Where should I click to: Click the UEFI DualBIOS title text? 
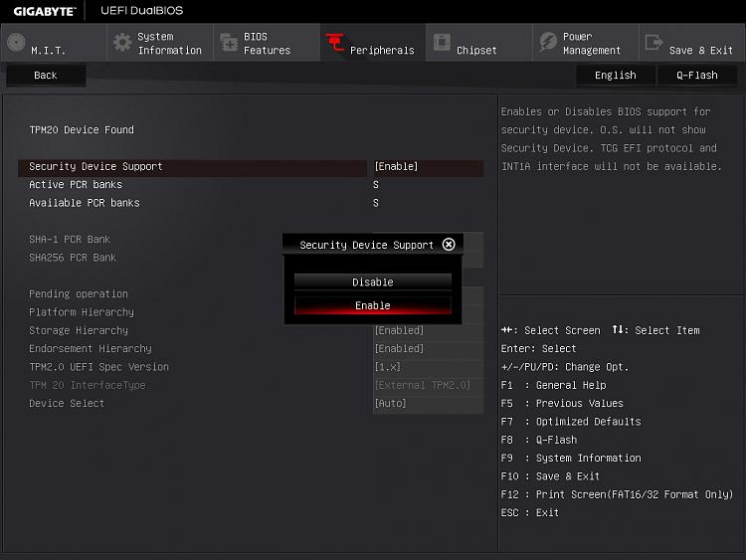coord(142,11)
